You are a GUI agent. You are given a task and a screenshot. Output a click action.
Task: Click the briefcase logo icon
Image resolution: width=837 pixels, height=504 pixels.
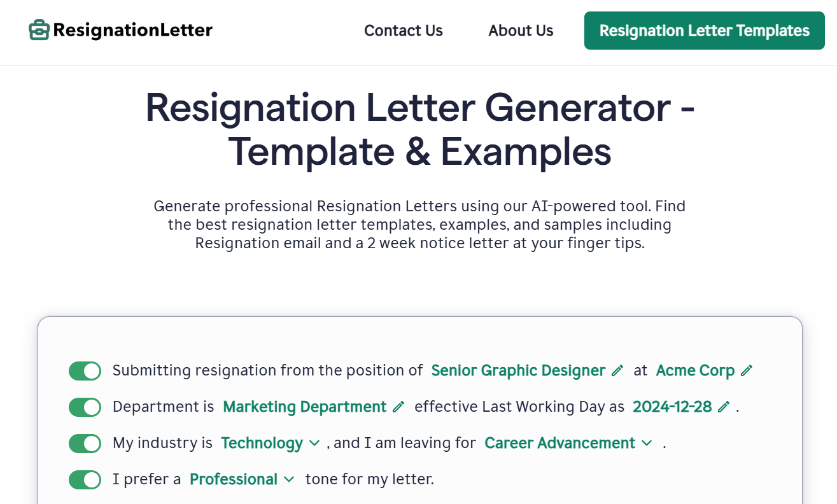(39, 30)
